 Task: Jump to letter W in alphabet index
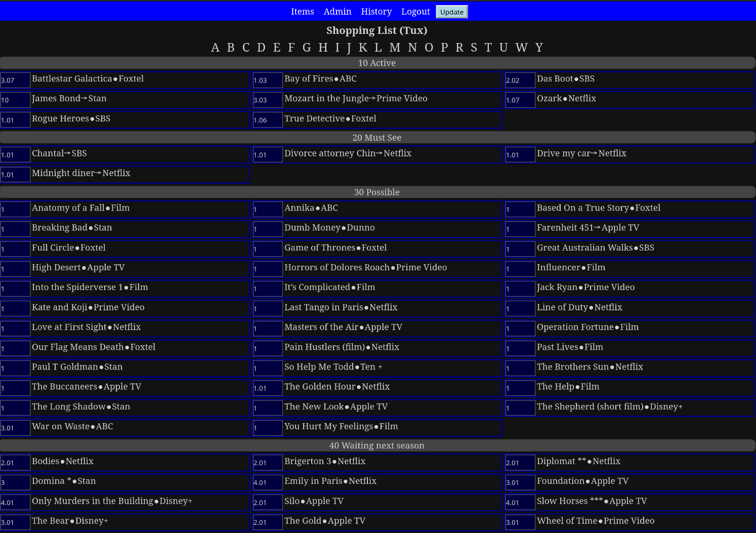pos(522,48)
